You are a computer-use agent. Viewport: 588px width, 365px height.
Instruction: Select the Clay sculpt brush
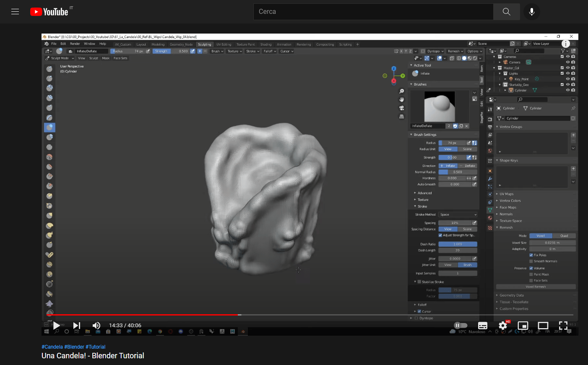(x=49, y=88)
